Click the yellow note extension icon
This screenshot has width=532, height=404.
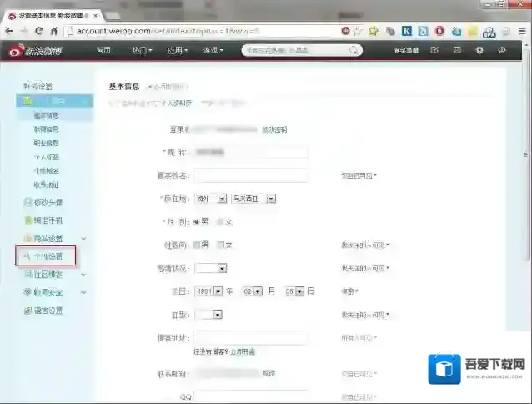(473, 32)
